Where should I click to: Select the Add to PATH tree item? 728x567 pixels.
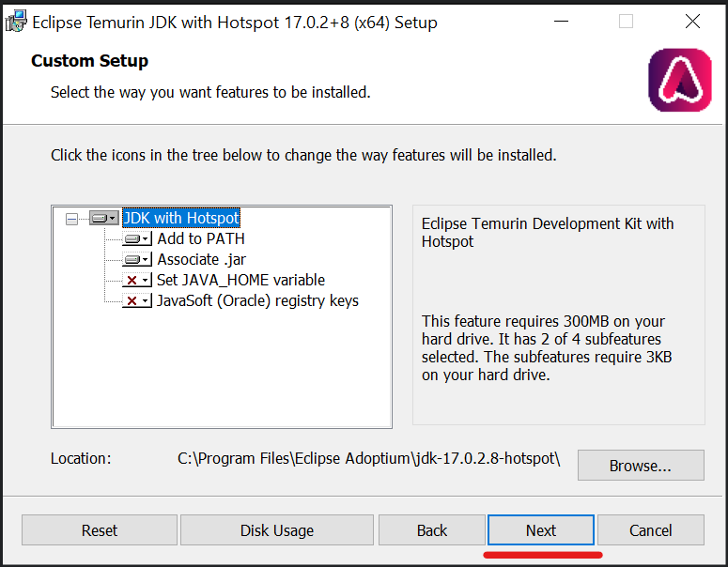[201, 238]
